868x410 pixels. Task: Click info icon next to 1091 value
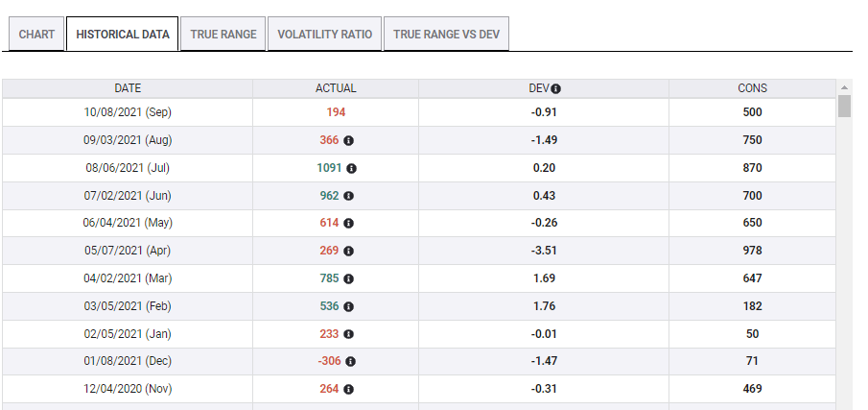pyautogui.click(x=351, y=168)
